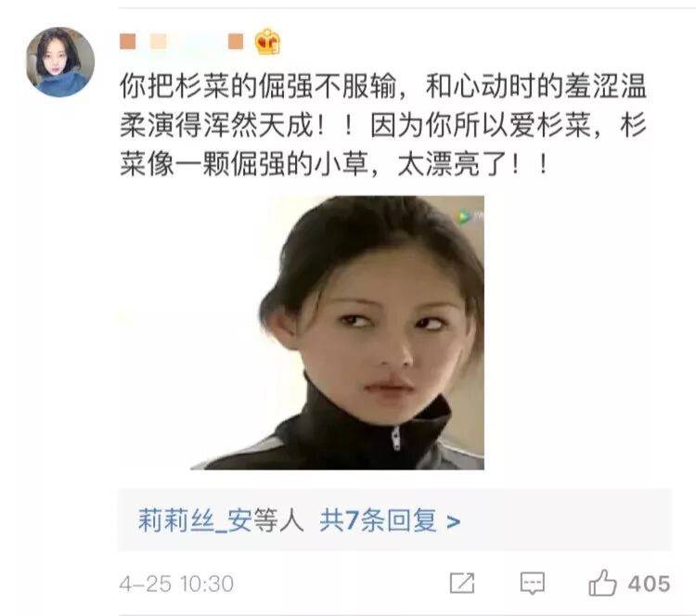696x616 pixels.
Task: Click the green video watermark logo in image
Action: click(x=464, y=216)
